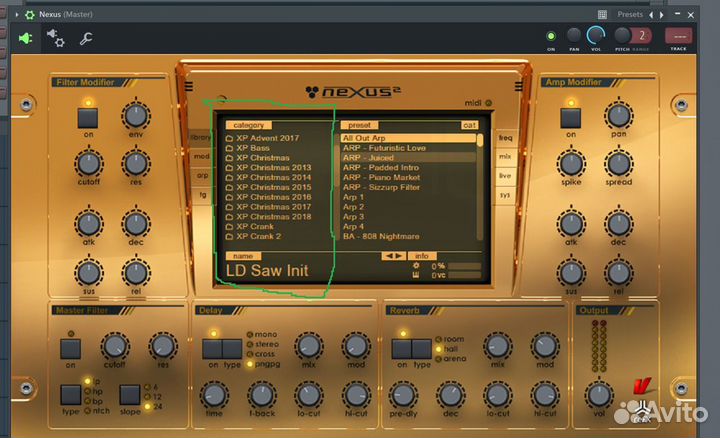Click the preset grid browser icon
The width and height of the screenshot is (720, 438).
(602, 15)
